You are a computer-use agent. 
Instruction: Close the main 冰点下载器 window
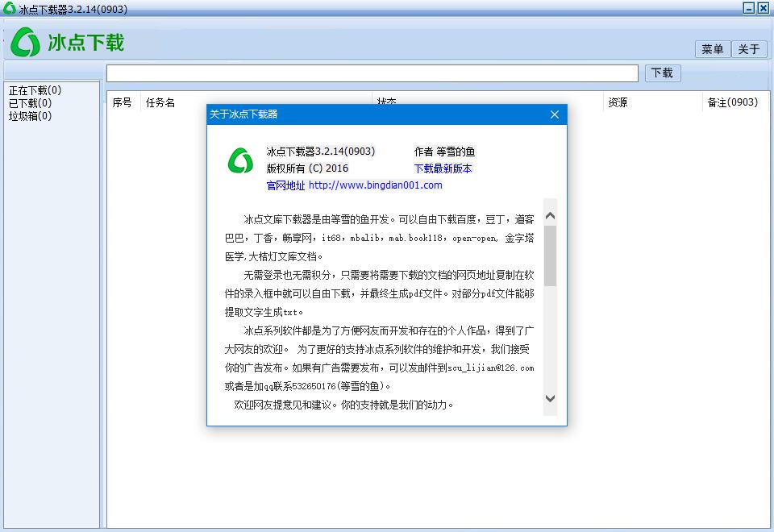[764, 8]
